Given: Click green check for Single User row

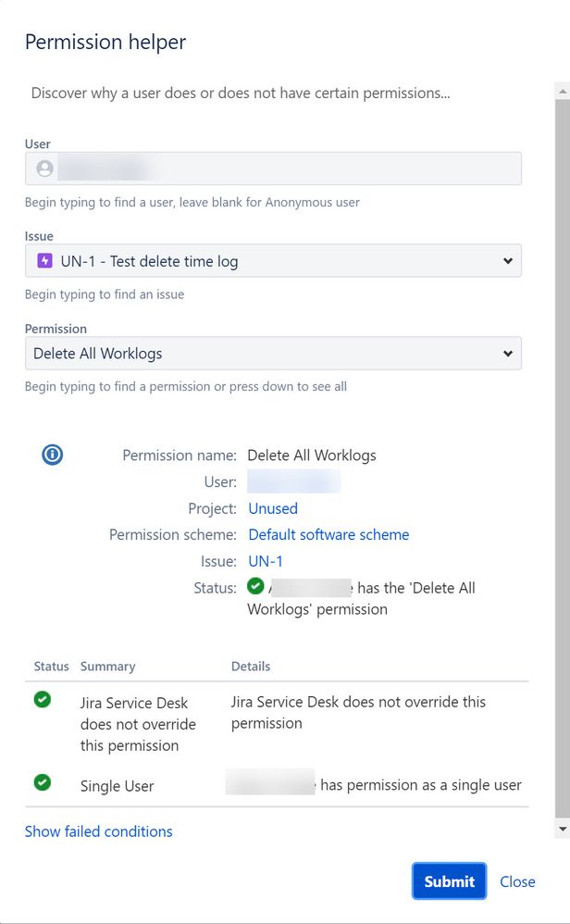Looking at the screenshot, I should tap(43, 782).
